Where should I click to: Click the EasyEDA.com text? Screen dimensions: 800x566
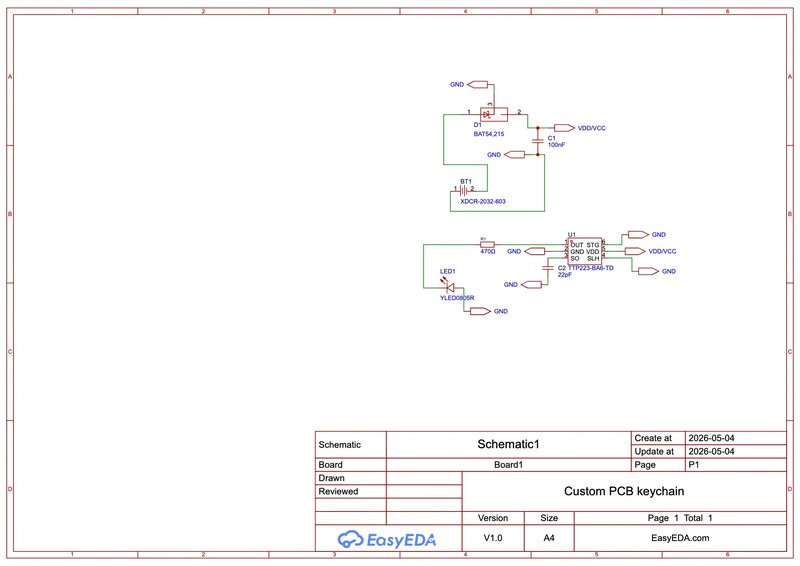(680, 537)
